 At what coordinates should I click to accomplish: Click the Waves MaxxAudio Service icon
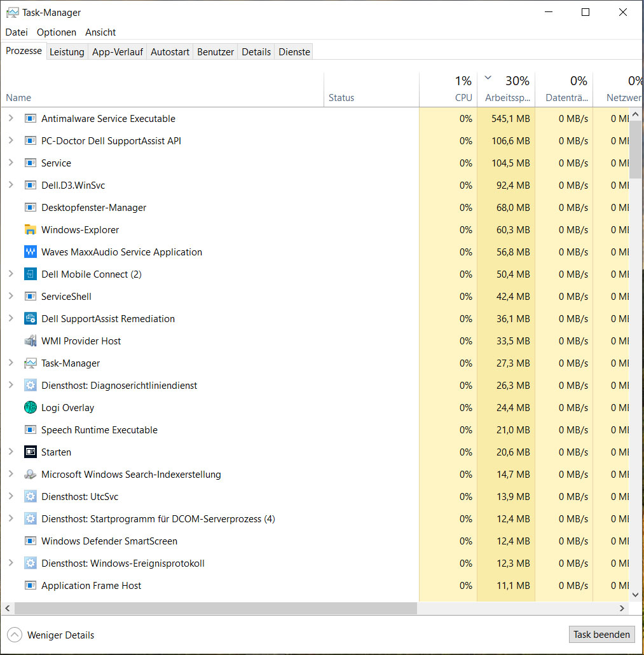point(30,252)
